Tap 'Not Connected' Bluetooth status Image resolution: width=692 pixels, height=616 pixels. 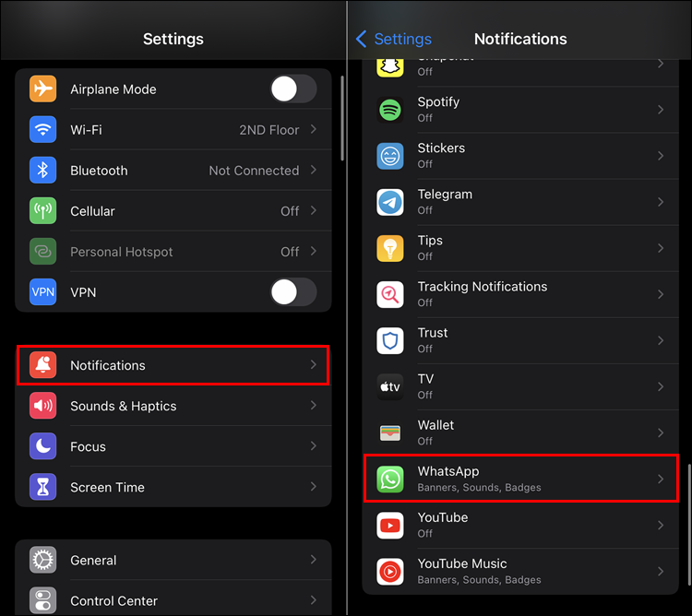pyautogui.click(x=254, y=171)
